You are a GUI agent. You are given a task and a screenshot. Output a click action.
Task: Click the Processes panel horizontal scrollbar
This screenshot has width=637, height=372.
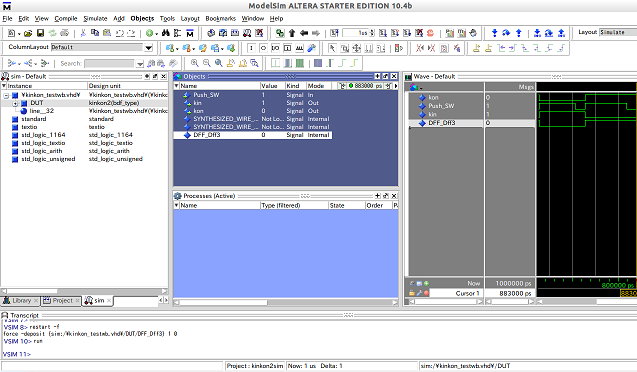[x=286, y=302]
